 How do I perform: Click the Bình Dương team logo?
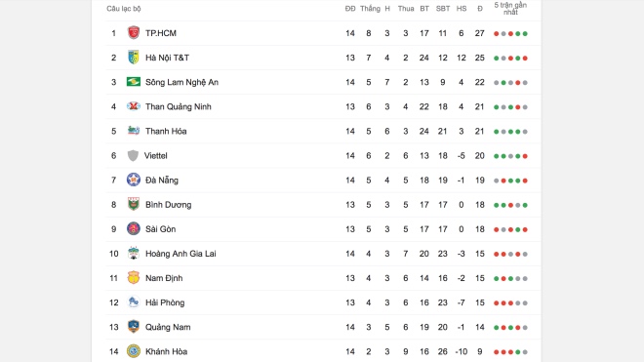click(x=134, y=204)
